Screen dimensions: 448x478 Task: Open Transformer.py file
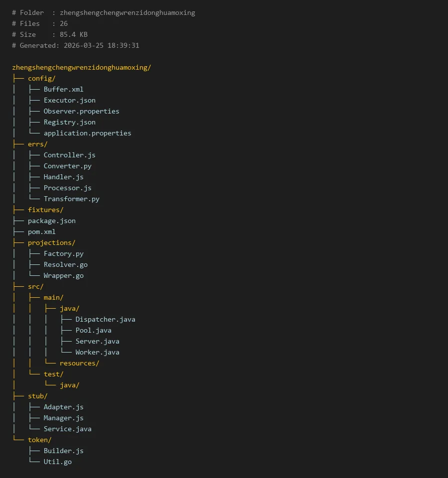click(x=71, y=199)
